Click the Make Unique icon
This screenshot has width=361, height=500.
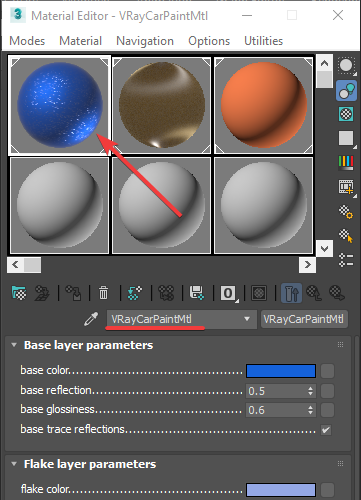[x=166, y=293]
